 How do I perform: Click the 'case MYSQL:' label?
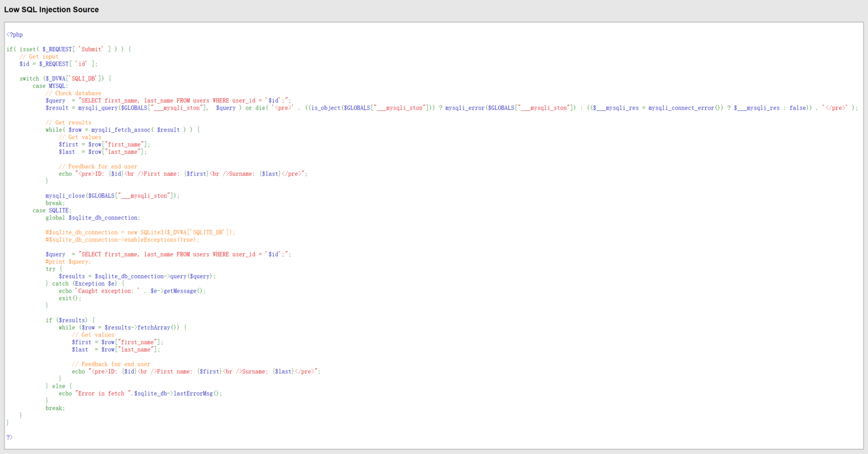(51, 86)
